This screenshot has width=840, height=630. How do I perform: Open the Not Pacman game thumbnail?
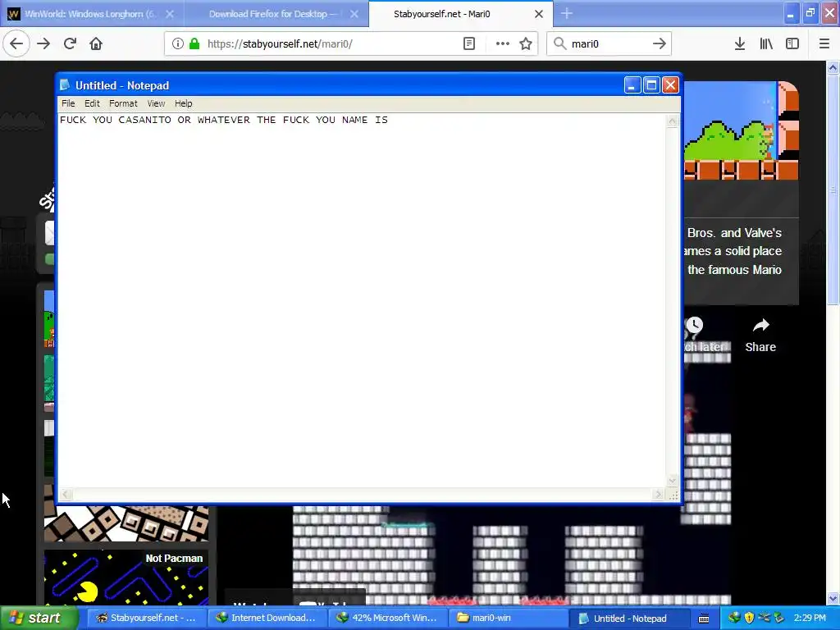point(126,577)
